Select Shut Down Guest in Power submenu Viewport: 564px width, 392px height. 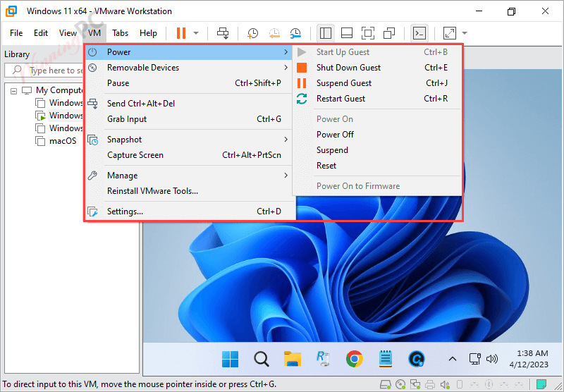point(377,68)
